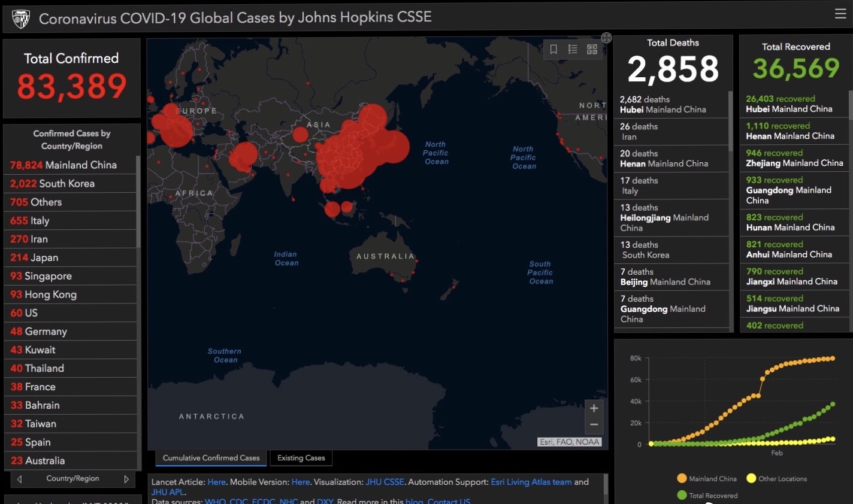Viewport: 853px width, 504px height.
Task: Zoom in on the map with plus
Action: point(594,408)
